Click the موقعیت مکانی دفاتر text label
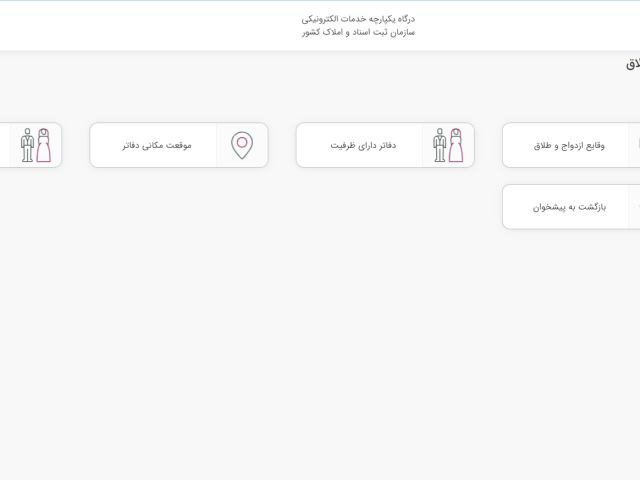Viewport: 640px width, 480px height. (x=157, y=145)
